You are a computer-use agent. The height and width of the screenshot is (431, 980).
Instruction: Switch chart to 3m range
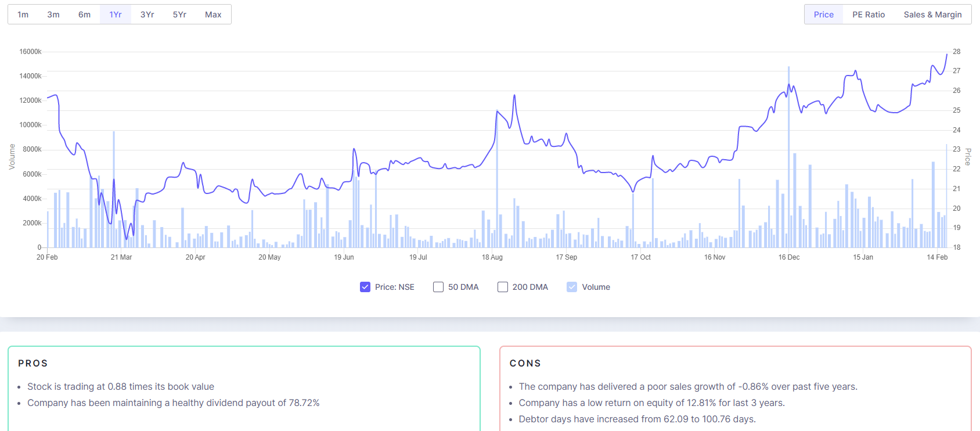pyautogui.click(x=53, y=15)
